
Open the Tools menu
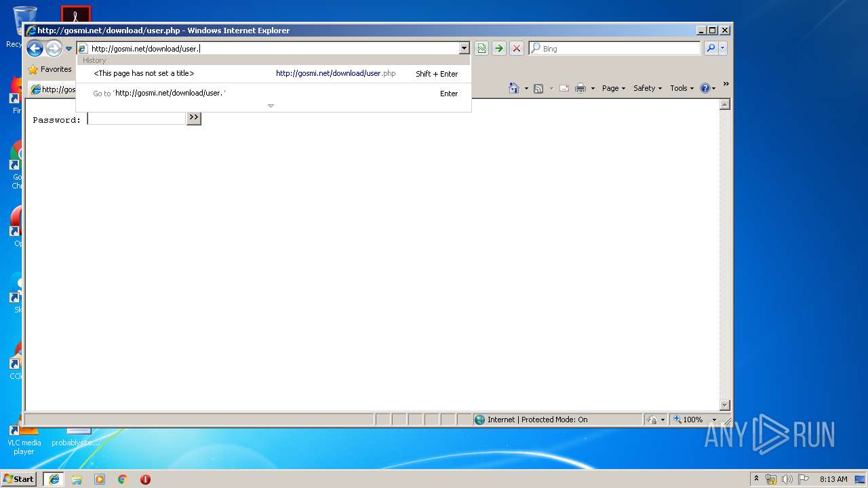pyautogui.click(x=682, y=88)
